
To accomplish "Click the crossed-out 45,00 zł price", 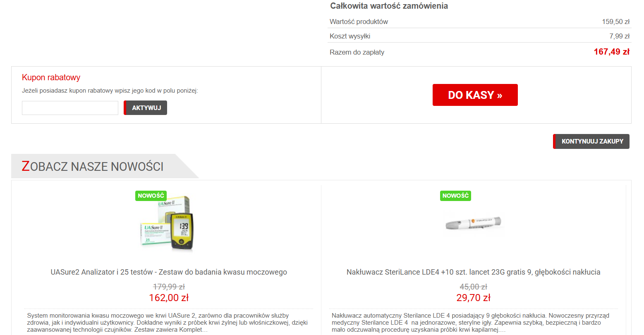I will tap(473, 286).
